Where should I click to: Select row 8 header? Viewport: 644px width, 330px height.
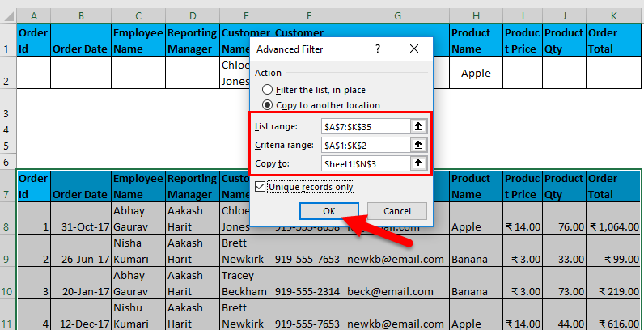(8, 218)
